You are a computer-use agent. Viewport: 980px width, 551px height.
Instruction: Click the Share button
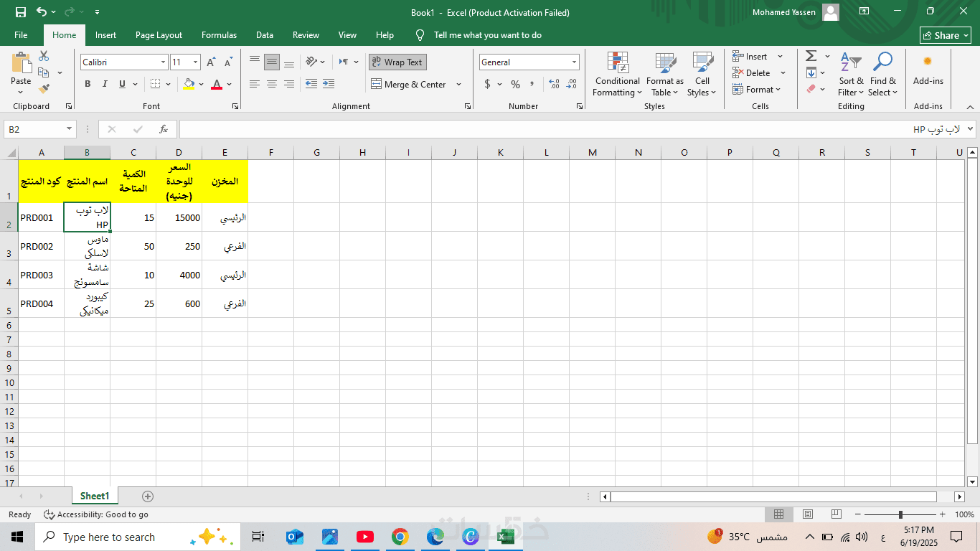946,35
